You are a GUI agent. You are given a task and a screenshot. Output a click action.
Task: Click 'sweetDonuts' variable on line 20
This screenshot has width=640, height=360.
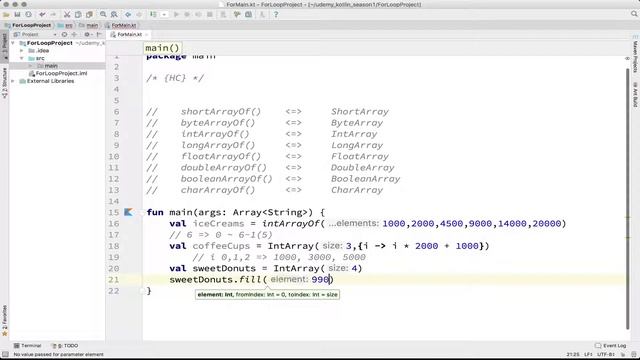click(224, 268)
